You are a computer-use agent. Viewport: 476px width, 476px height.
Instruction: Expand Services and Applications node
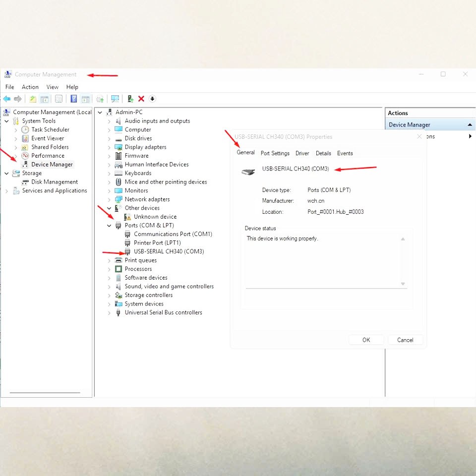click(6, 191)
